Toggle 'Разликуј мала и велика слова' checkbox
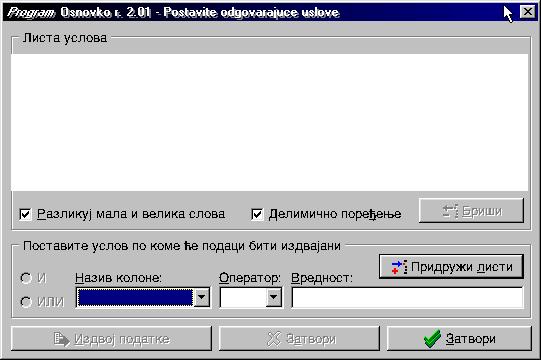The image size is (541, 360). 26,214
